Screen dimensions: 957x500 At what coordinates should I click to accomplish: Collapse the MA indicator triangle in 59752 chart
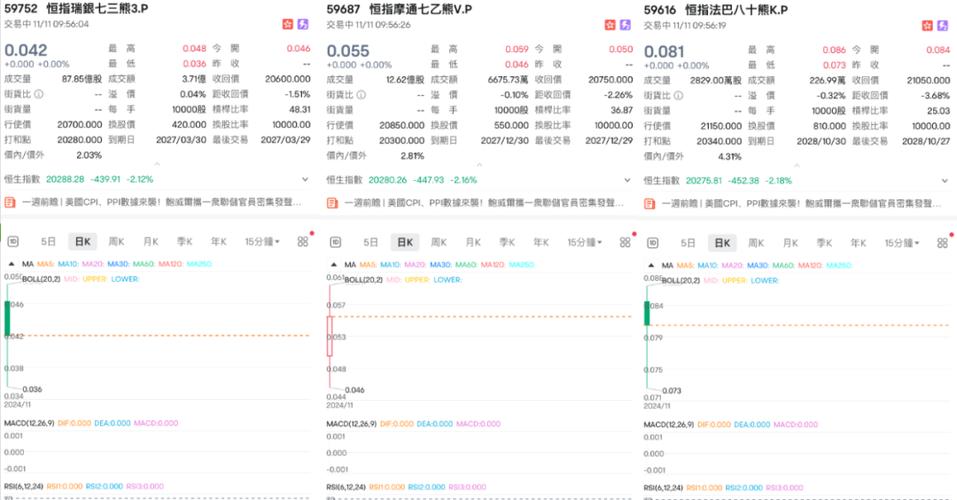pyautogui.click(x=11, y=264)
